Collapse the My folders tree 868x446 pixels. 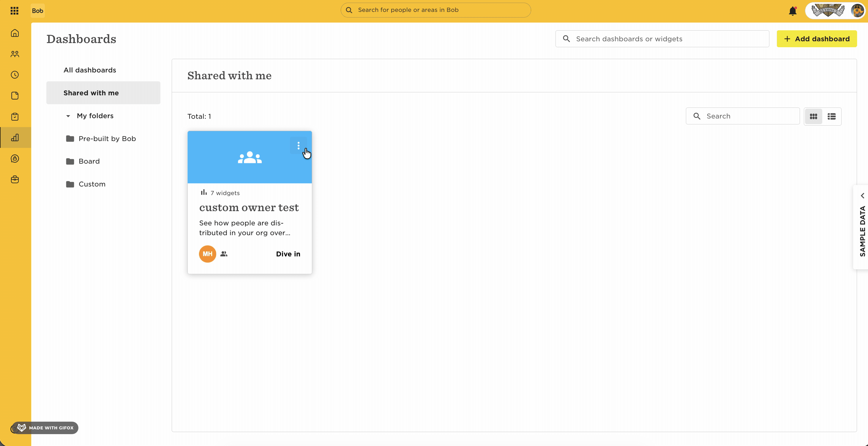(68, 116)
